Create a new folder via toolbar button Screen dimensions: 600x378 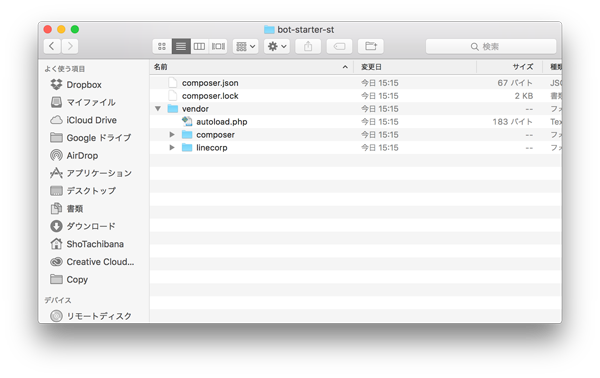point(371,46)
